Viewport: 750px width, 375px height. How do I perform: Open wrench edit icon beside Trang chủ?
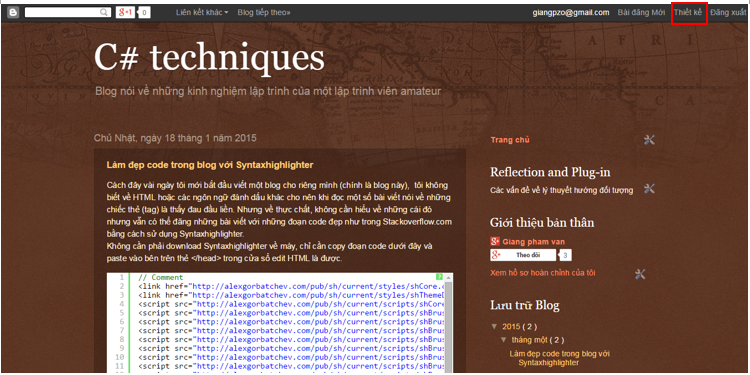(649, 140)
